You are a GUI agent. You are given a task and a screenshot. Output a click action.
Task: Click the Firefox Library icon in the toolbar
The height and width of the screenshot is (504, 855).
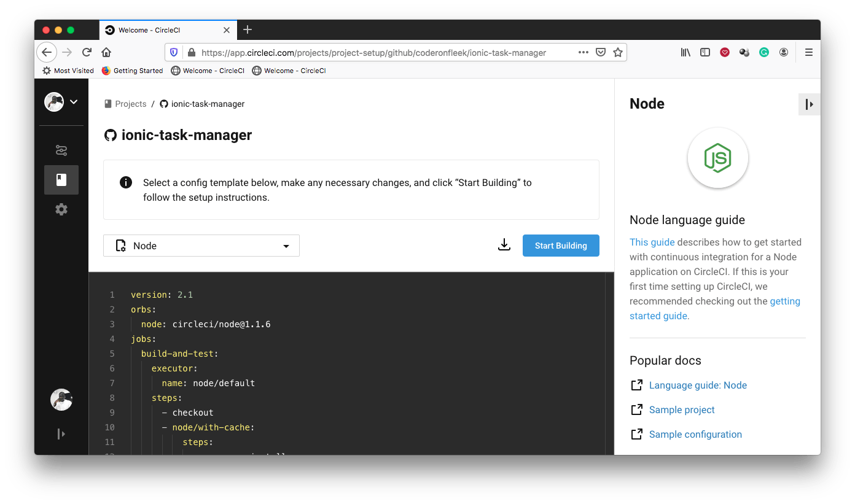[685, 52]
